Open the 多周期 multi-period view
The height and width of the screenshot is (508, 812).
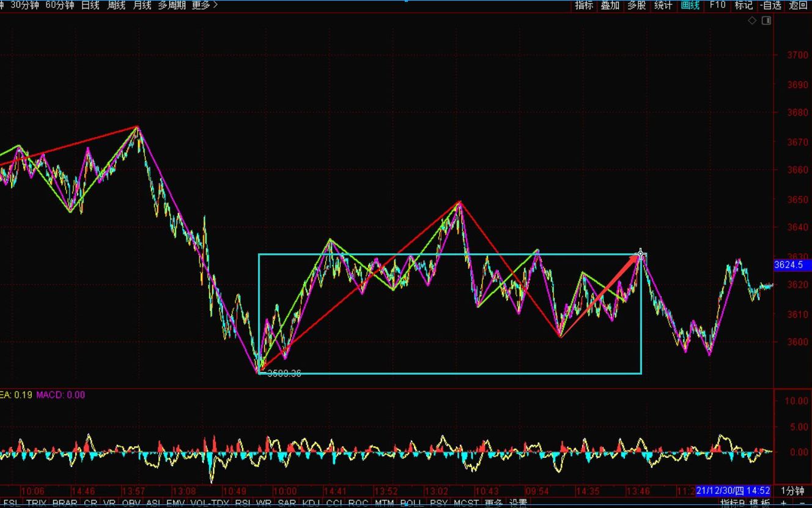click(x=172, y=5)
